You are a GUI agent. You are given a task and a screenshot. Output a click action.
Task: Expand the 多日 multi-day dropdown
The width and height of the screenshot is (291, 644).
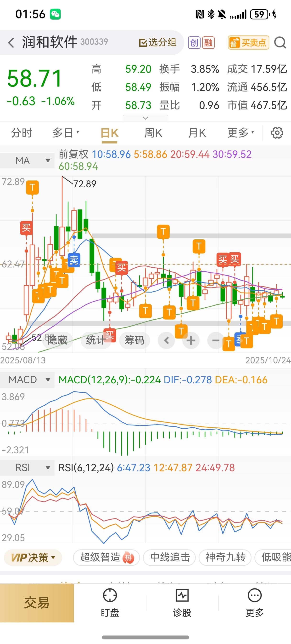[66, 133]
